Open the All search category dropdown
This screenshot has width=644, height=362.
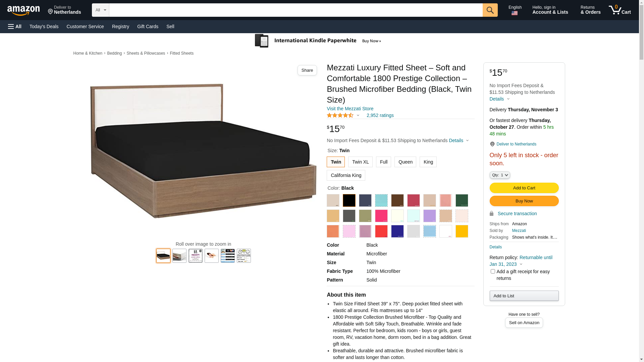coord(101,10)
